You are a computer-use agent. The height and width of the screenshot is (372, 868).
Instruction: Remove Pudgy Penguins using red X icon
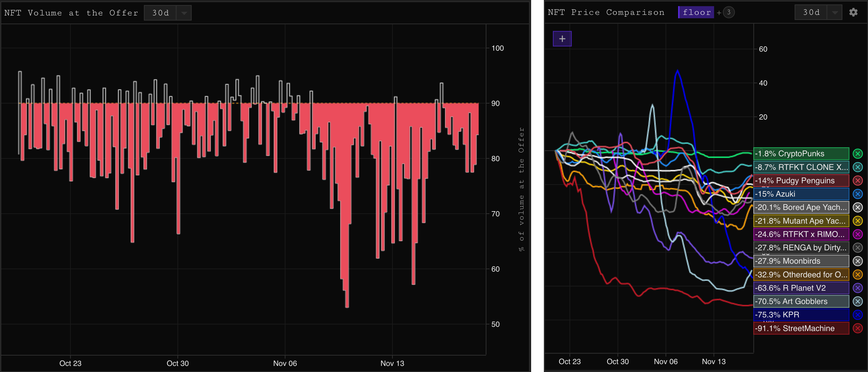858,181
